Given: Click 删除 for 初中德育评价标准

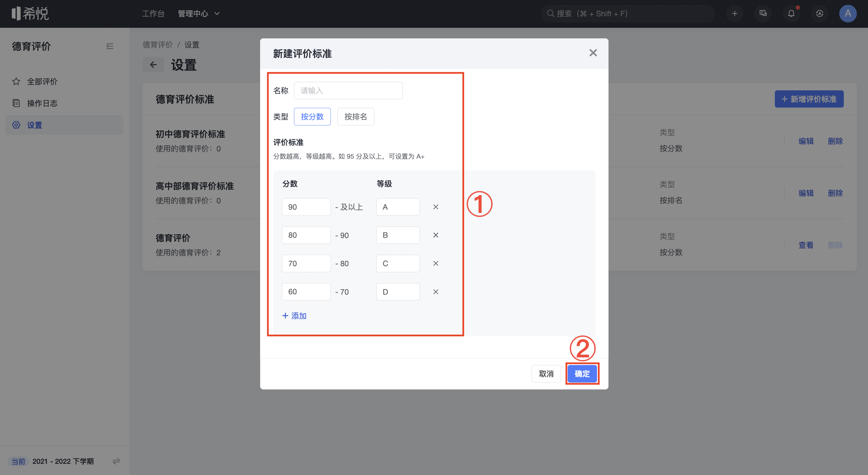Looking at the screenshot, I should (x=835, y=141).
